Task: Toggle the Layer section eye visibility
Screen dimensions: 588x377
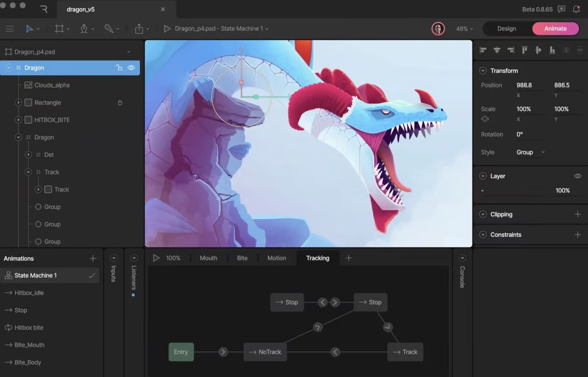Action: 578,176
